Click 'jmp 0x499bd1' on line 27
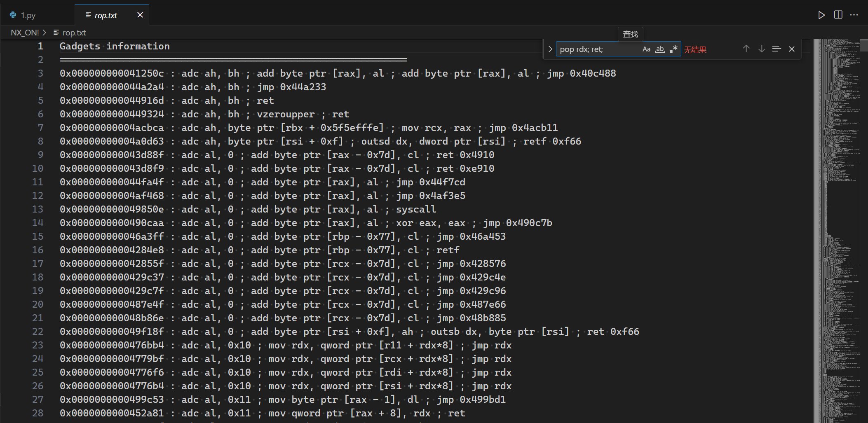 [x=471, y=400]
